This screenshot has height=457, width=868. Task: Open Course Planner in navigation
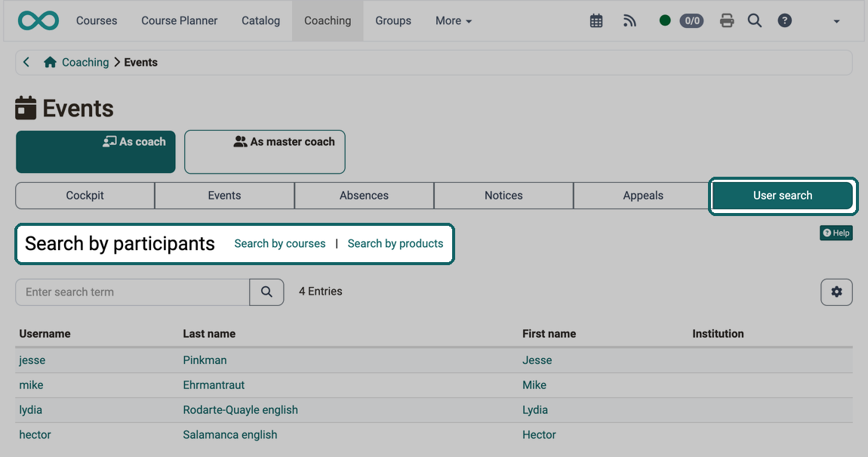tap(180, 21)
